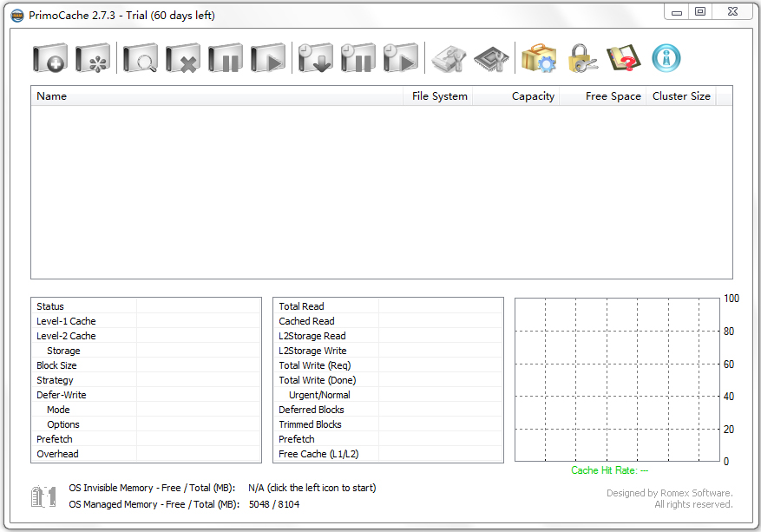Click the Create New Cache Task icon
The width and height of the screenshot is (761, 532).
[50, 59]
